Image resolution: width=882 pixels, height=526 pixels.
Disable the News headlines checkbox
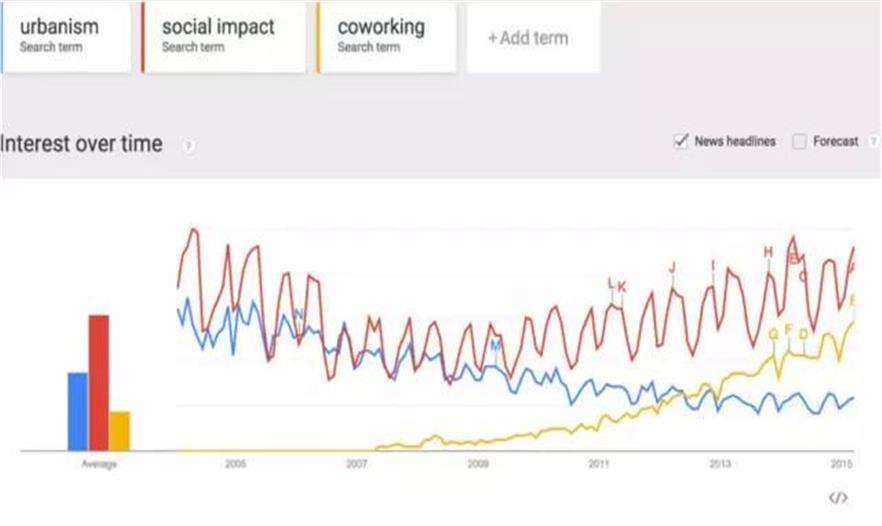pos(682,142)
